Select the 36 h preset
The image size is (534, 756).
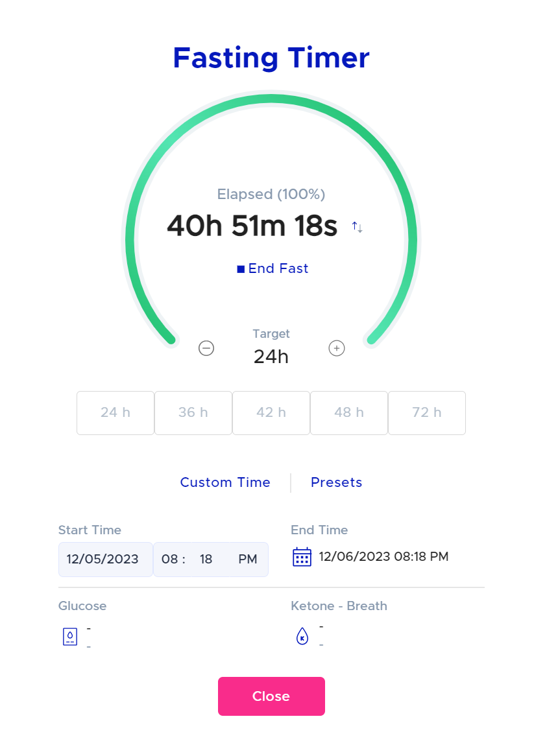point(193,413)
